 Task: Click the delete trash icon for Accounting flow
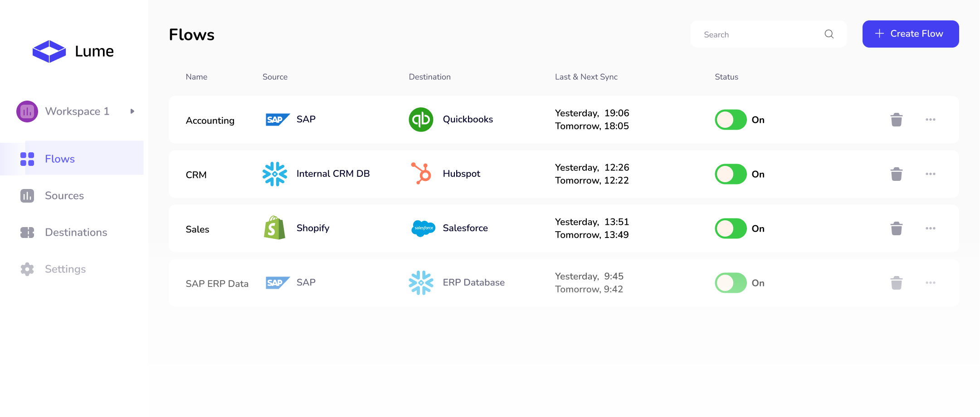click(896, 119)
